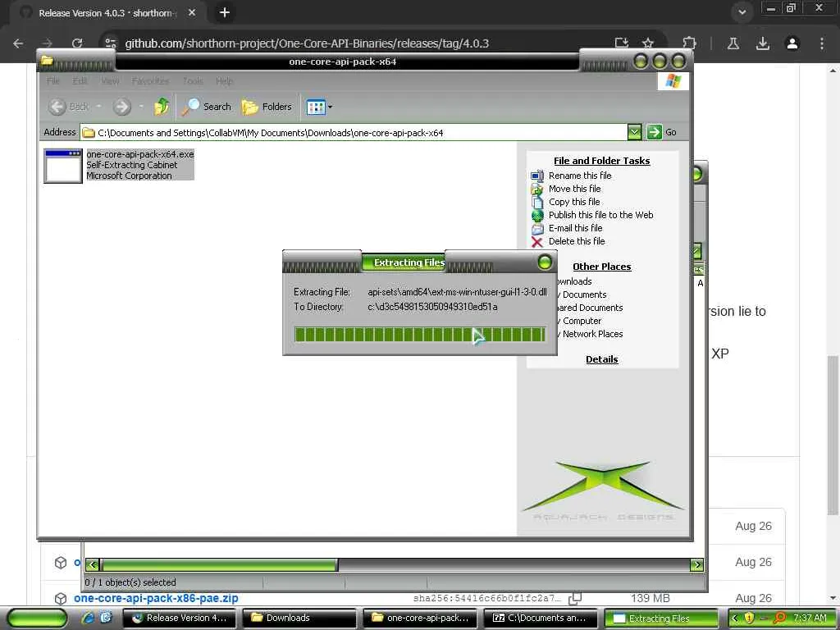
Task: Click E-mail this file task
Action: point(575,228)
